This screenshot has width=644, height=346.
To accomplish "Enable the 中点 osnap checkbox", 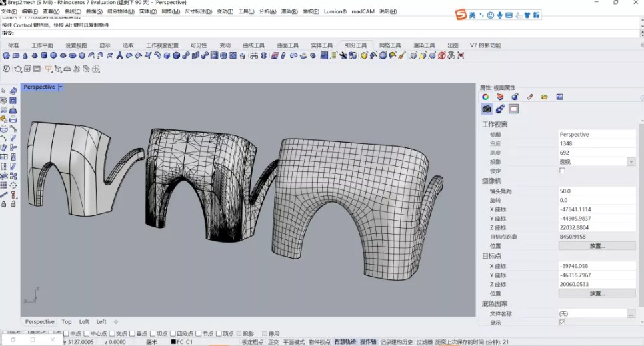I will click(x=66, y=334).
